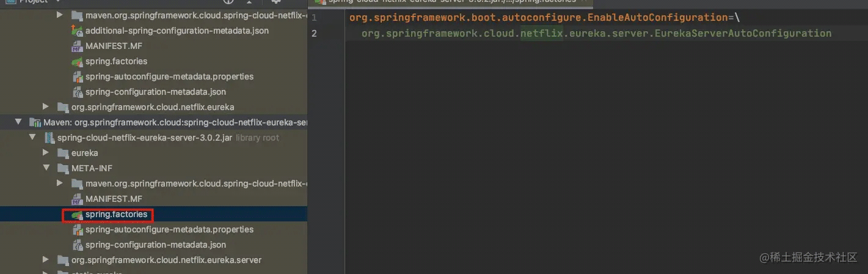This screenshot has width=868, height=274.
Task: Click the properties icon of spring-autoconfigure-metadata.properties above org.springframework.cloud.netflix.eureka
Action: pyautogui.click(x=77, y=76)
